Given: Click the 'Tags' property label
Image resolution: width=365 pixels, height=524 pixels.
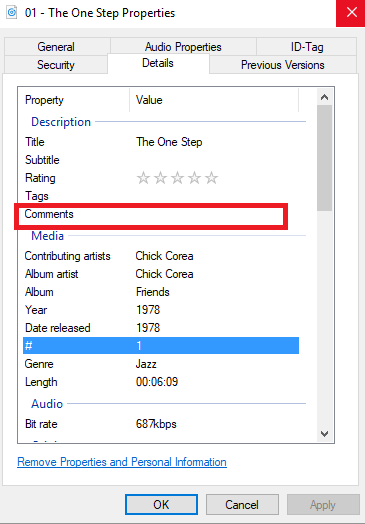Looking at the screenshot, I should tap(36, 196).
